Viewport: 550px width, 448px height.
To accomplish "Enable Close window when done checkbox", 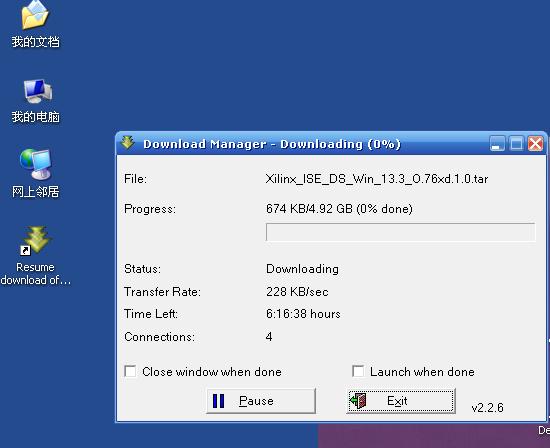I will [x=130, y=371].
